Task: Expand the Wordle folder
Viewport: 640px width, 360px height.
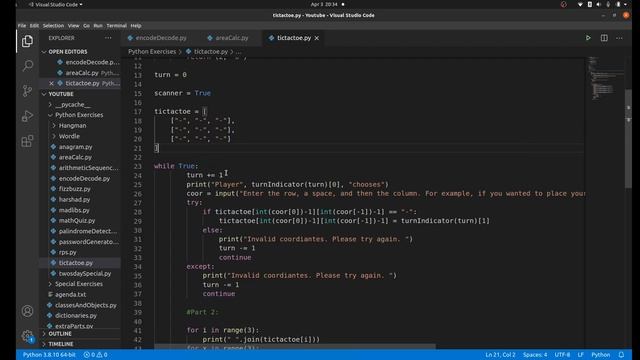Action: pos(69,136)
